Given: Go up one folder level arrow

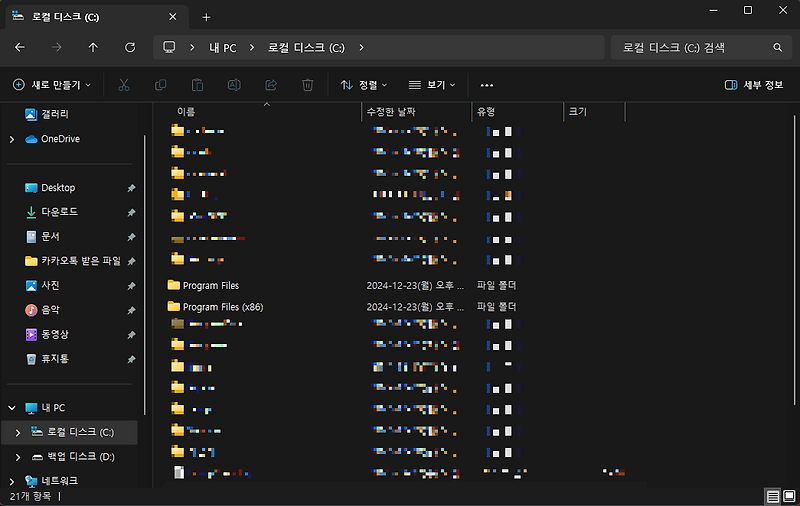Looking at the screenshot, I should [93, 47].
